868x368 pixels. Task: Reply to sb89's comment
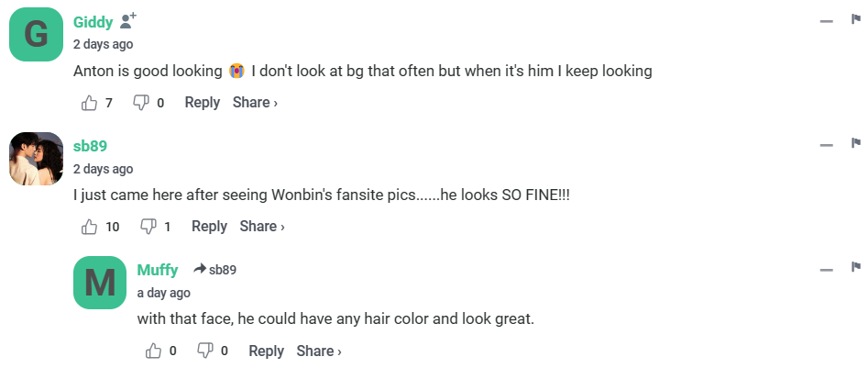[x=209, y=227]
